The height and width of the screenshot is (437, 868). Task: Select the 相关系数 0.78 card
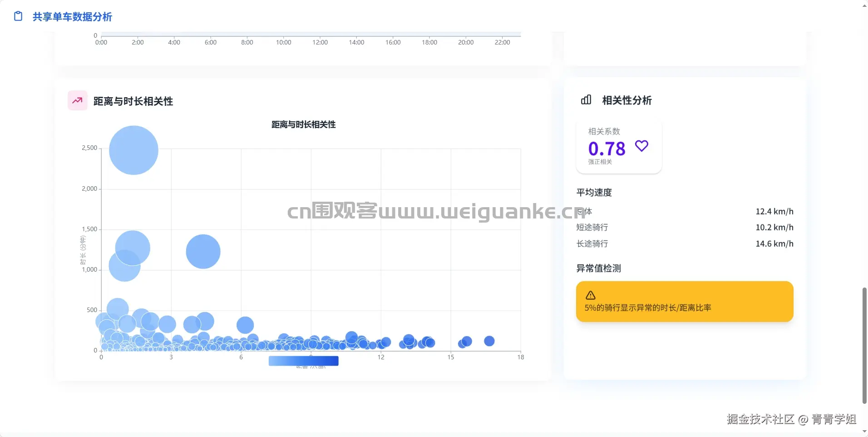[619, 147]
